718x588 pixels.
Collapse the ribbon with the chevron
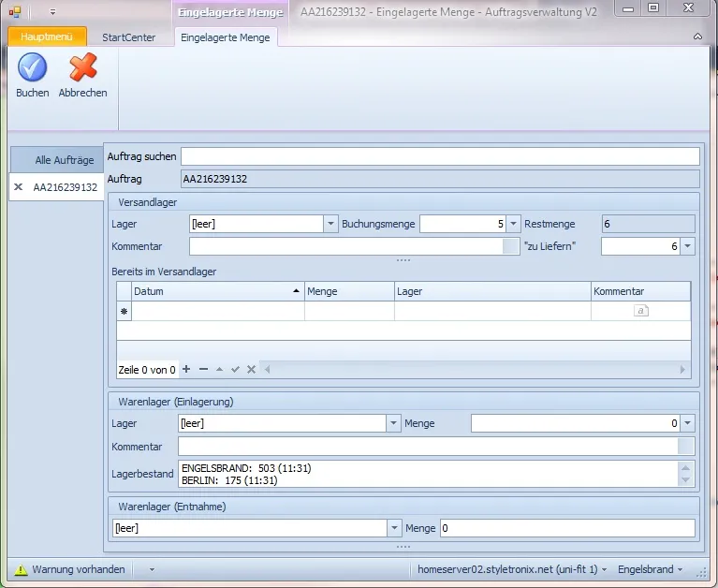click(x=697, y=37)
